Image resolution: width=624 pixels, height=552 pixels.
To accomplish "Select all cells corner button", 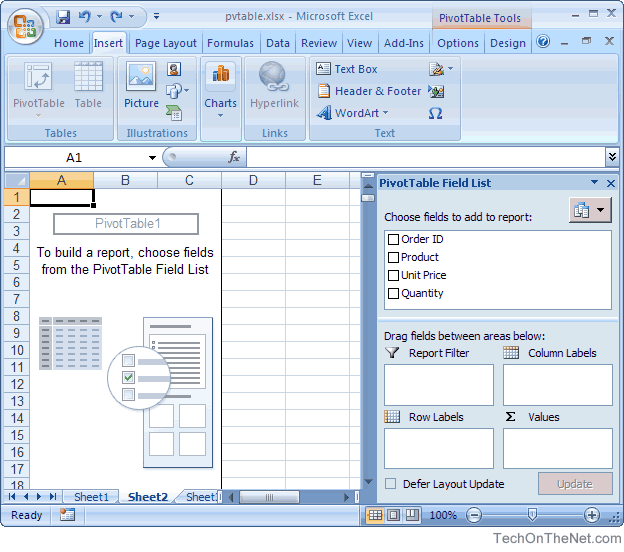I will [x=17, y=180].
